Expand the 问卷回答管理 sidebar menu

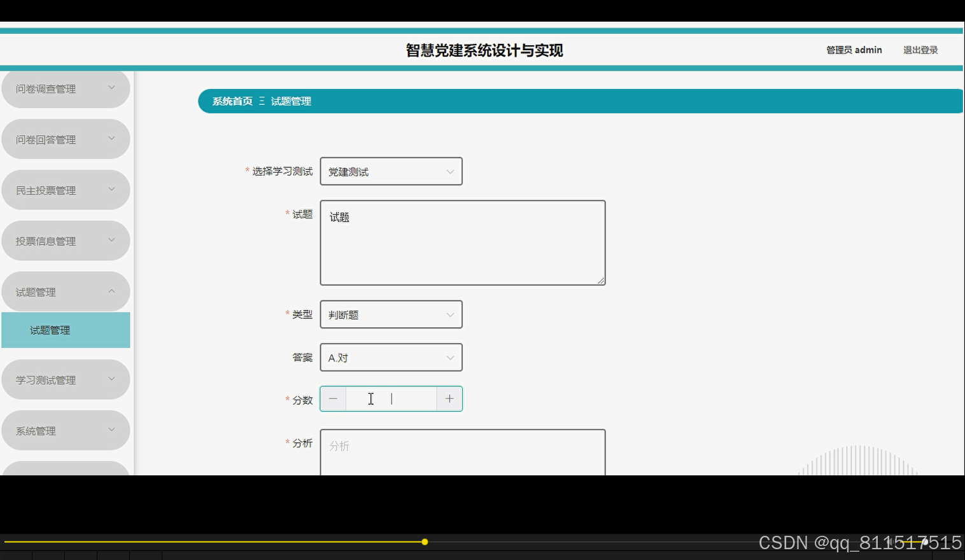66,139
